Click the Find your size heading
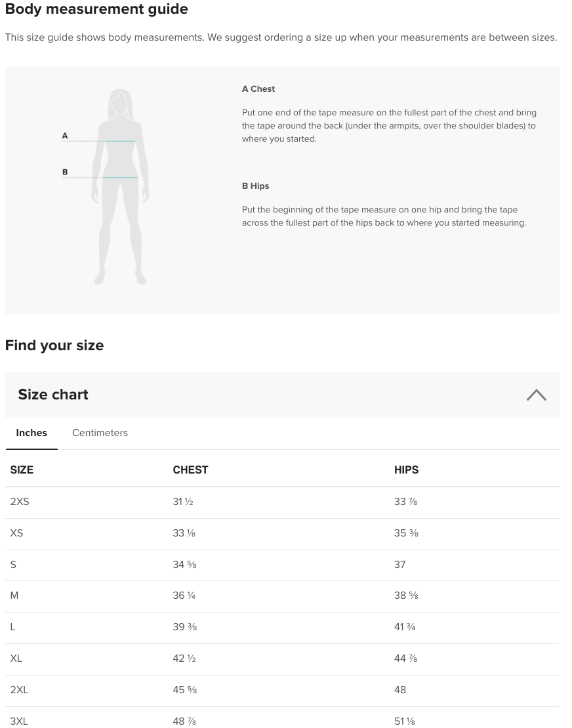Viewport: 572px width, 728px height. click(x=54, y=345)
